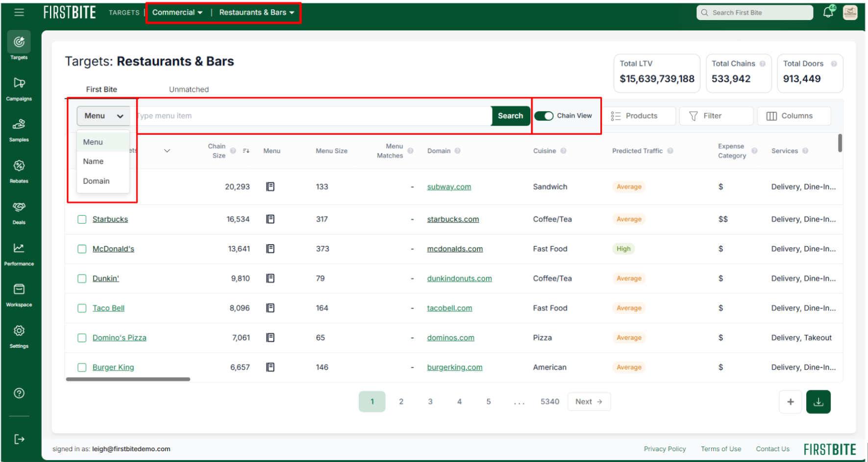Open Targets in the sidebar
The image size is (868, 462).
click(x=19, y=46)
